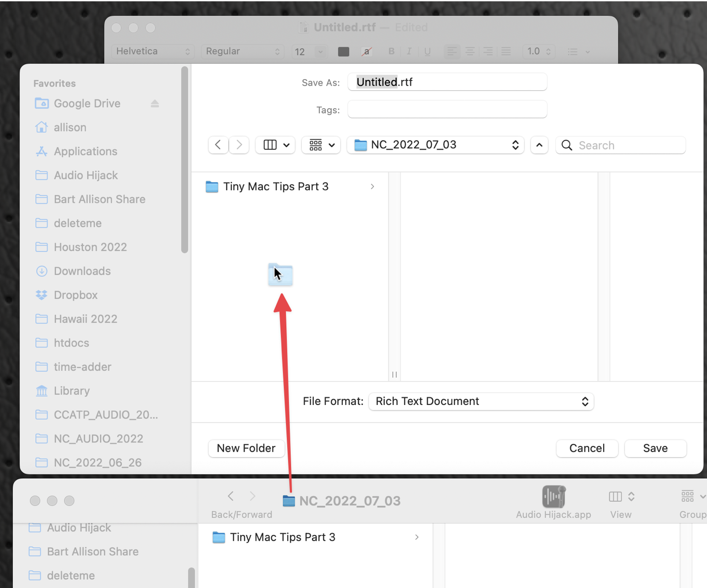This screenshot has width=707, height=588.
Task: Click the forward navigation arrow in save dialog
Action: pos(239,145)
